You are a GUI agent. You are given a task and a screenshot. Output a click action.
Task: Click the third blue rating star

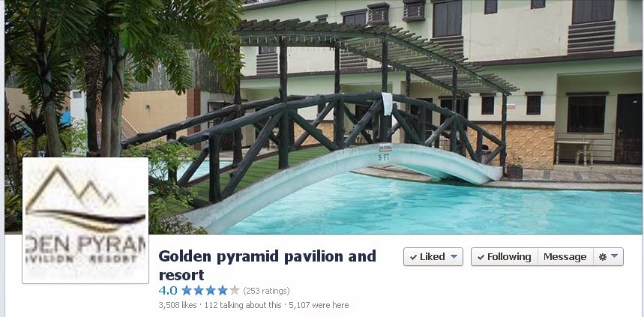(x=211, y=291)
